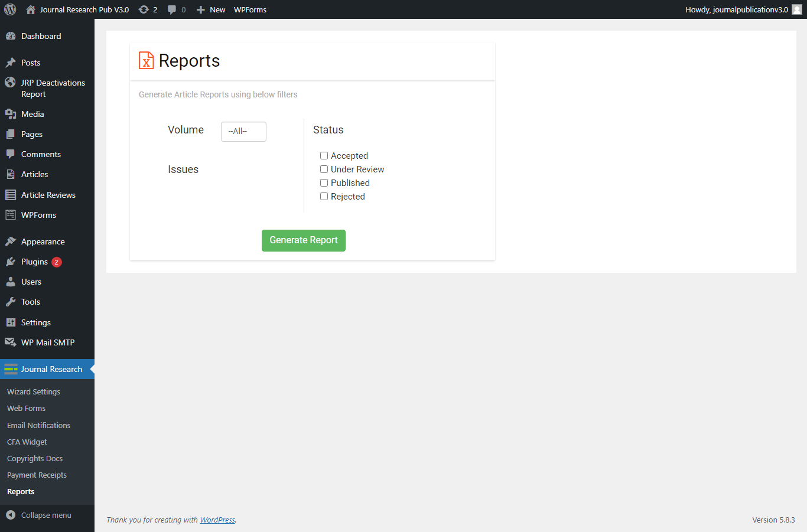
Task: Open Payment Receipts submenu item
Action: [37, 475]
